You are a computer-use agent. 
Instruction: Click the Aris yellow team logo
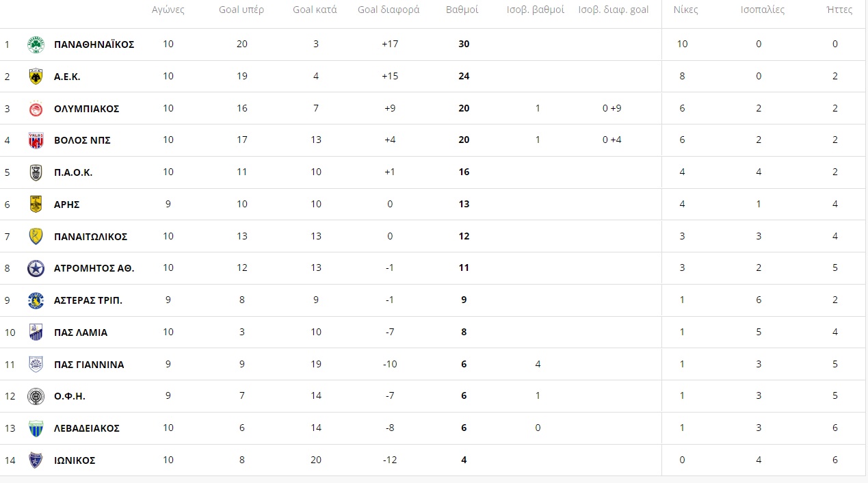(36, 205)
